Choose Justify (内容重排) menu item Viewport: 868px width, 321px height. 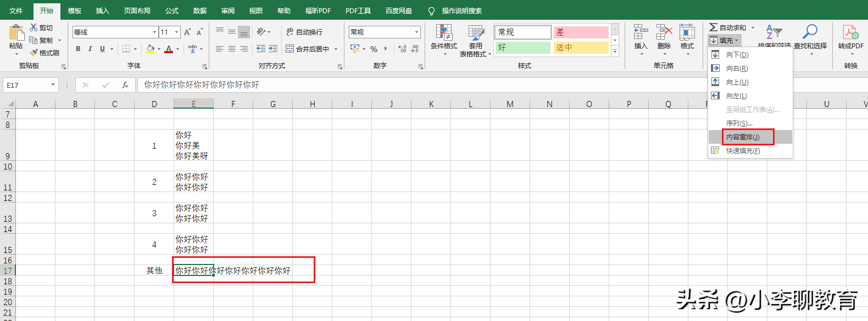pos(750,137)
